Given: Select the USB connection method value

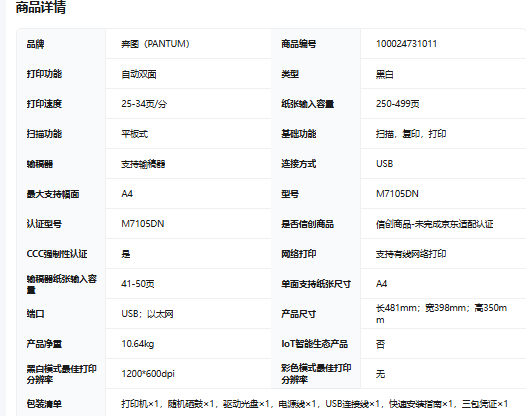Looking at the screenshot, I should coord(384,164).
